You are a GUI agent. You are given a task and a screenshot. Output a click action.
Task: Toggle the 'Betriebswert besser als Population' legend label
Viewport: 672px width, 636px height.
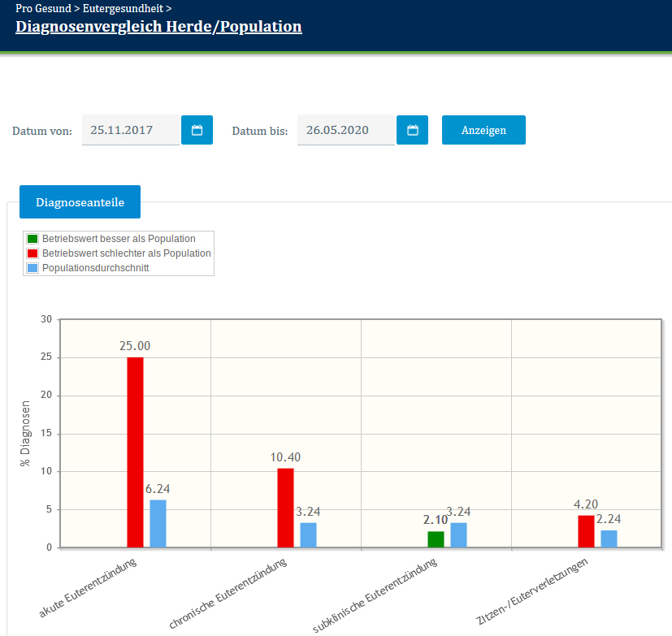tap(119, 239)
